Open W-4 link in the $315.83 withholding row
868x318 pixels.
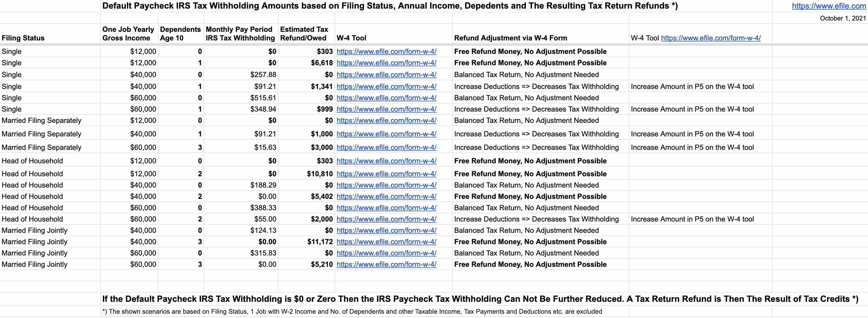coord(387,253)
